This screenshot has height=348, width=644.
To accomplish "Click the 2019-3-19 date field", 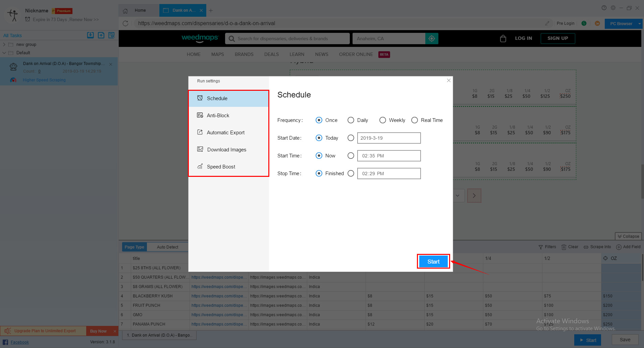I will click(389, 138).
